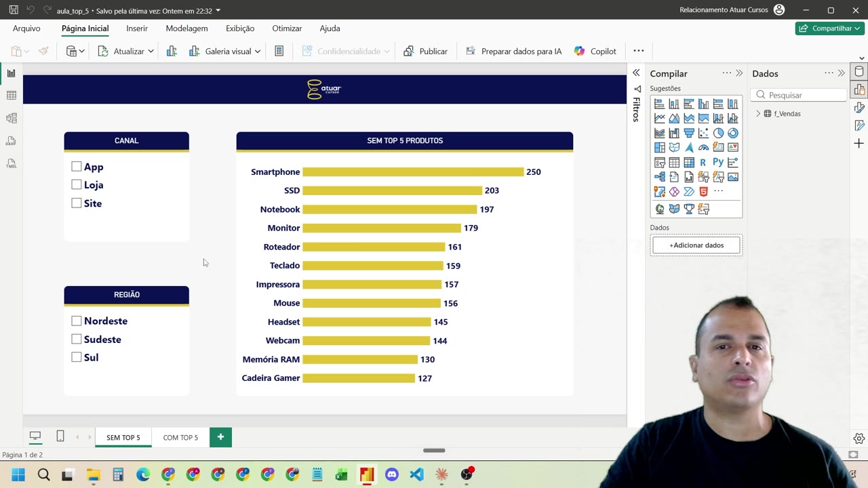Screen dimensions: 868x488
Task: Click the Pesquisar field in Dados pane
Action: [x=799, y=95]
